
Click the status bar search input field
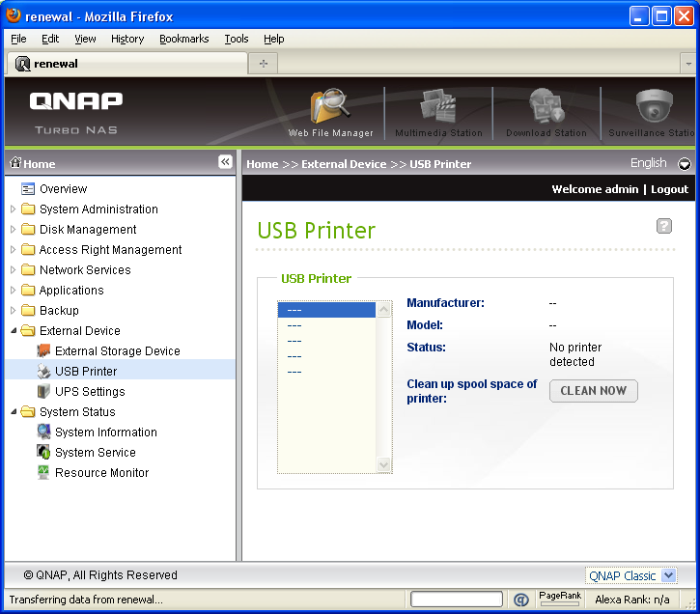pos(457,599)
